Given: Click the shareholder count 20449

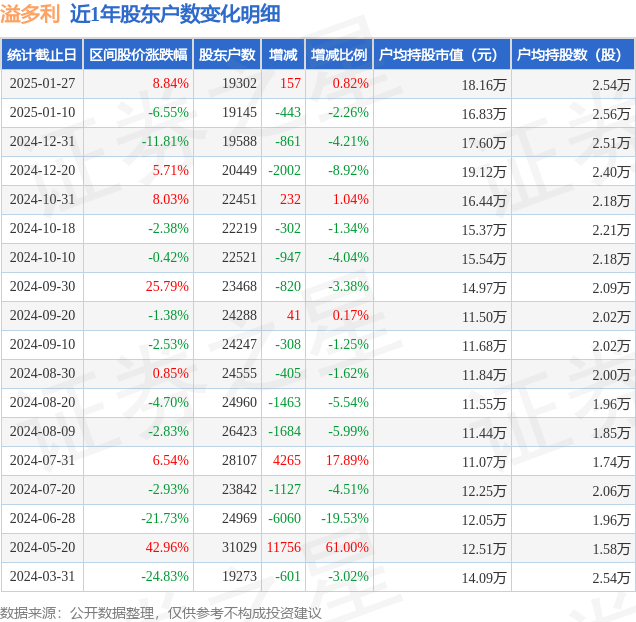Looking at the screenshot, I should [x=239, y=170].
